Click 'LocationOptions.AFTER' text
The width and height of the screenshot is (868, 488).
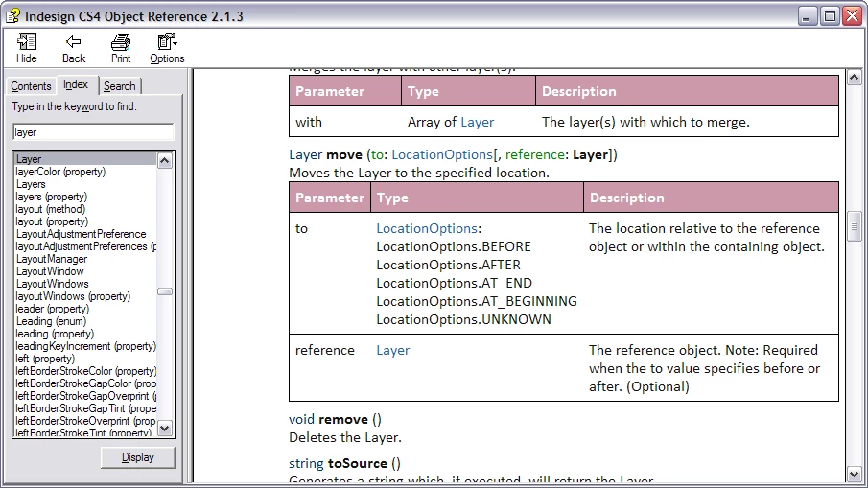click(x=449, y=265)
